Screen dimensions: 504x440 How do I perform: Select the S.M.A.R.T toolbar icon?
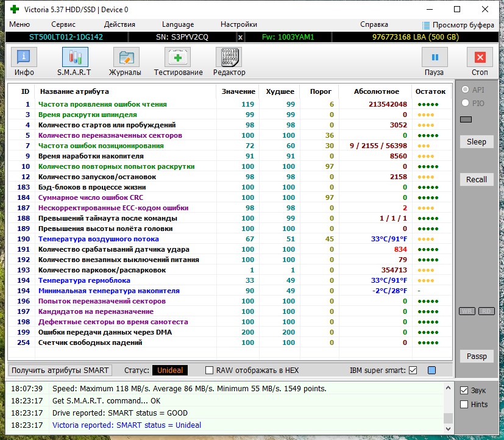click(x=75, y=58)
